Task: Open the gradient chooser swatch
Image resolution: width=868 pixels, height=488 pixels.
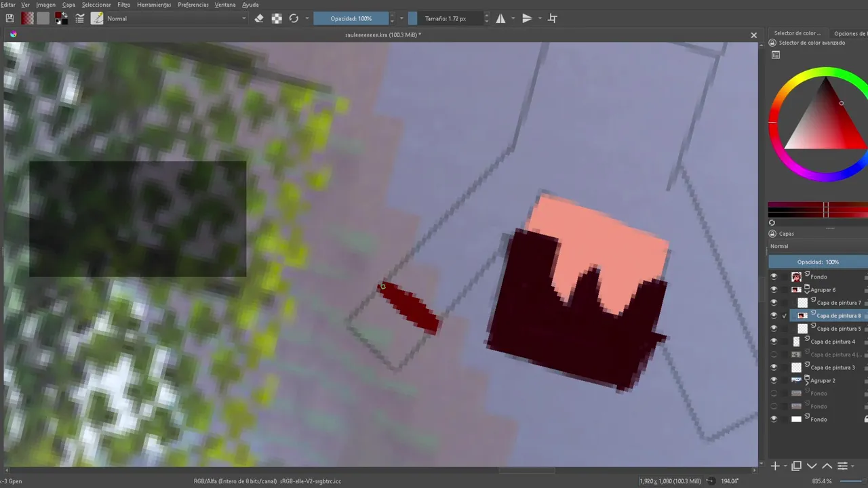Action: 27,18
